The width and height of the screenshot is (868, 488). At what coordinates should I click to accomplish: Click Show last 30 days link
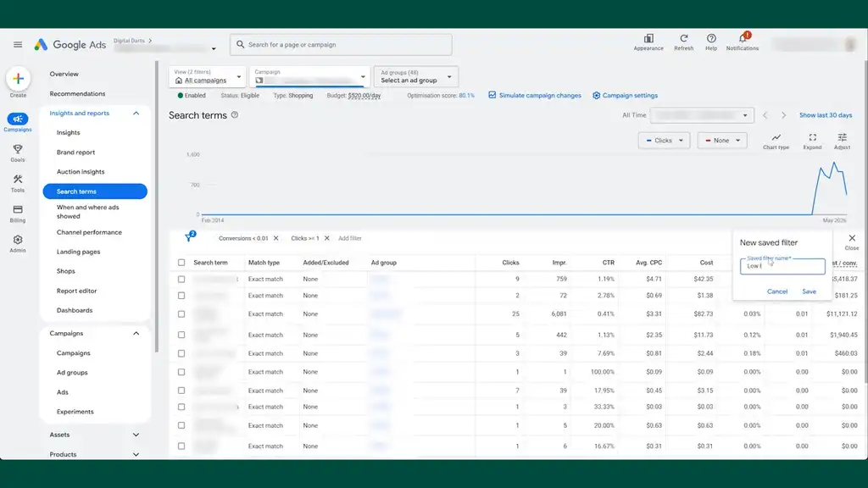pyautogui.click(x=826, y=115)
